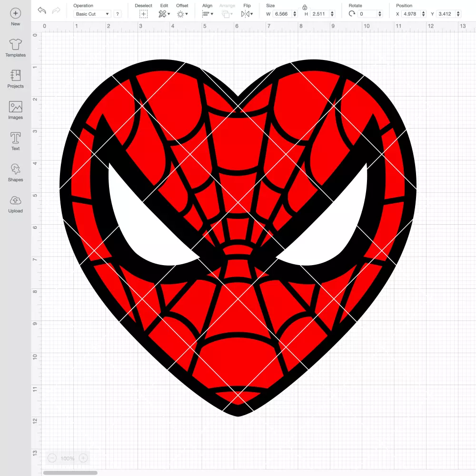Undo the last action
This screenshot has height=476, width=476.
click(x=42, y=10)
